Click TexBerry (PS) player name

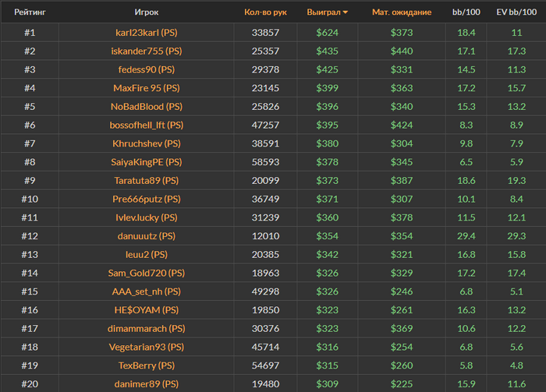click(147, 366)
